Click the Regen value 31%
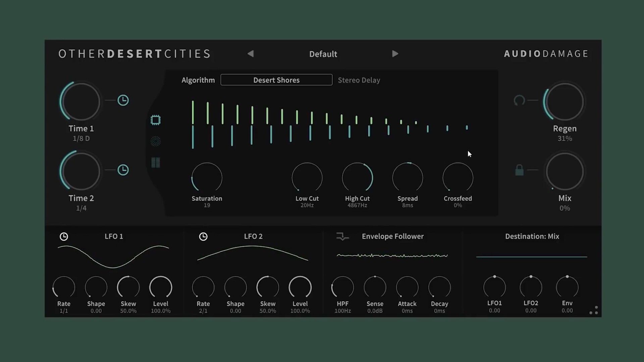Viewport: 644px width, 362px height. (565, 138)
